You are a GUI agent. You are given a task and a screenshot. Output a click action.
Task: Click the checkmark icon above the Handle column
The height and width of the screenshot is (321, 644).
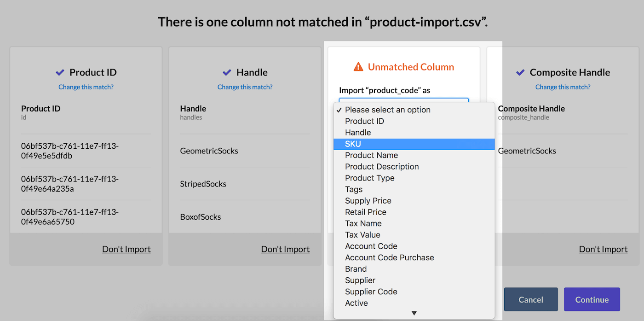point(226,72)
